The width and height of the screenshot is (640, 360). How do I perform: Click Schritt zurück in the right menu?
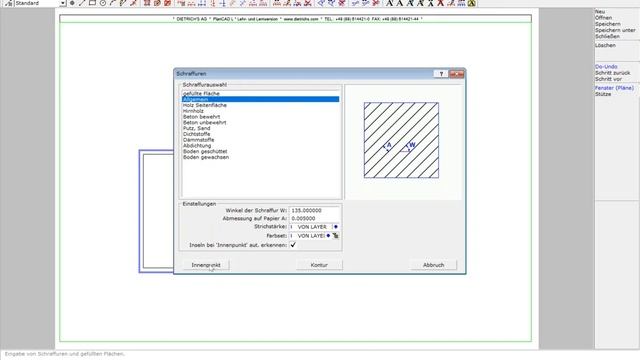[x=612, y=73]
